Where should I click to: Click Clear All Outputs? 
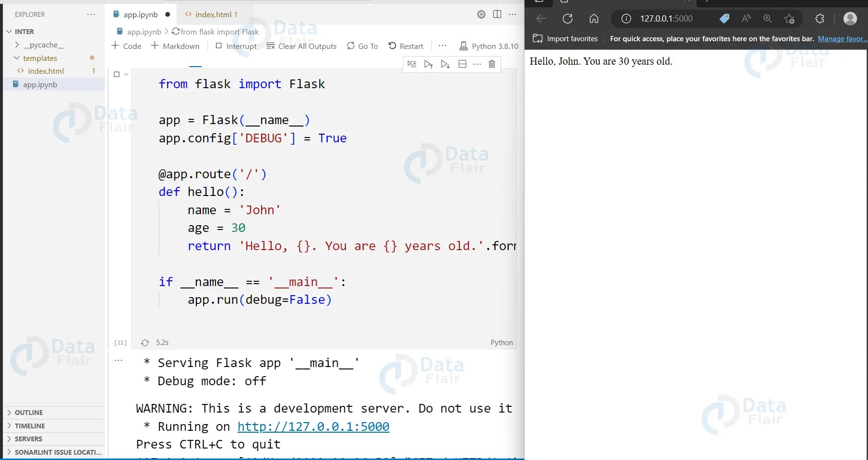[x=301, y=46]
